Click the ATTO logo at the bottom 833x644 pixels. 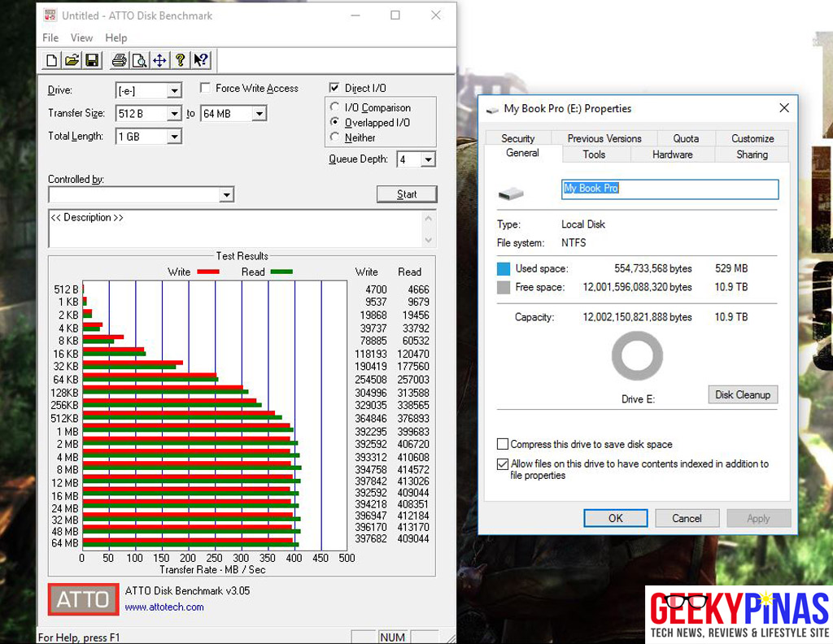coord(84,599)
